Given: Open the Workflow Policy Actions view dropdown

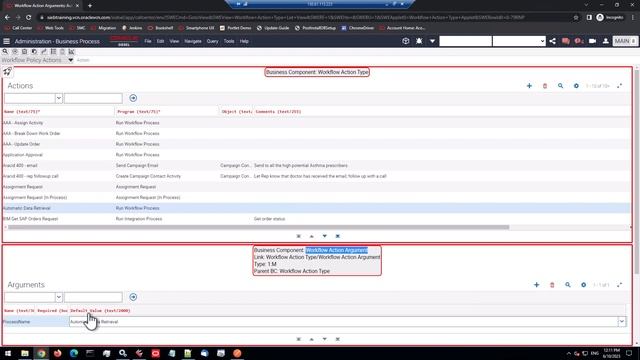Looking at the screenshot, I should pyautogui.click(x=71, y=60).
